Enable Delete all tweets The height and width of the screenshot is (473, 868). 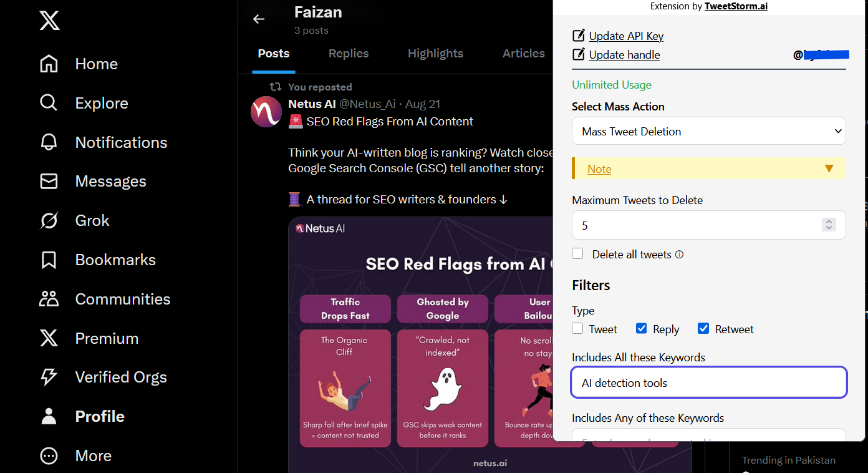577,253
